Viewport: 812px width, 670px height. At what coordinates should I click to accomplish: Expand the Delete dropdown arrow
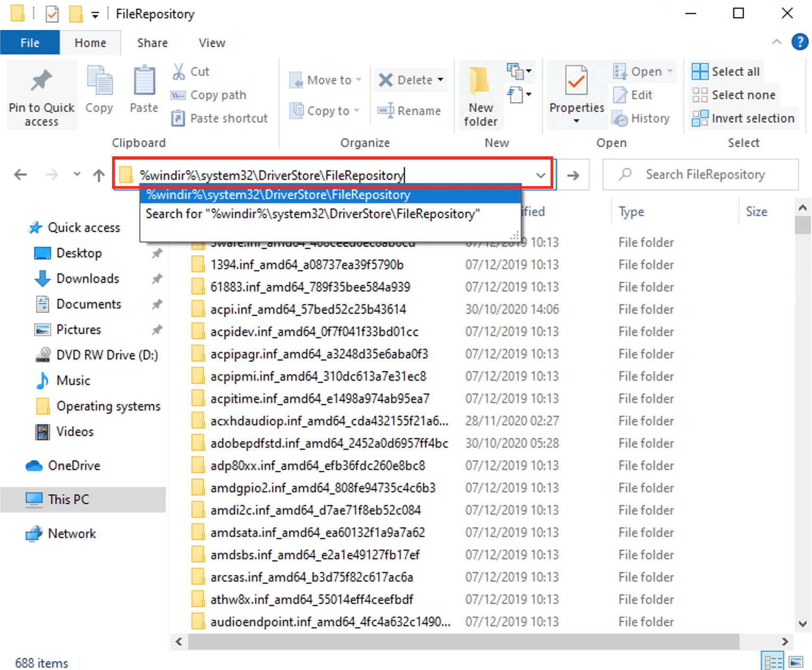439,80
